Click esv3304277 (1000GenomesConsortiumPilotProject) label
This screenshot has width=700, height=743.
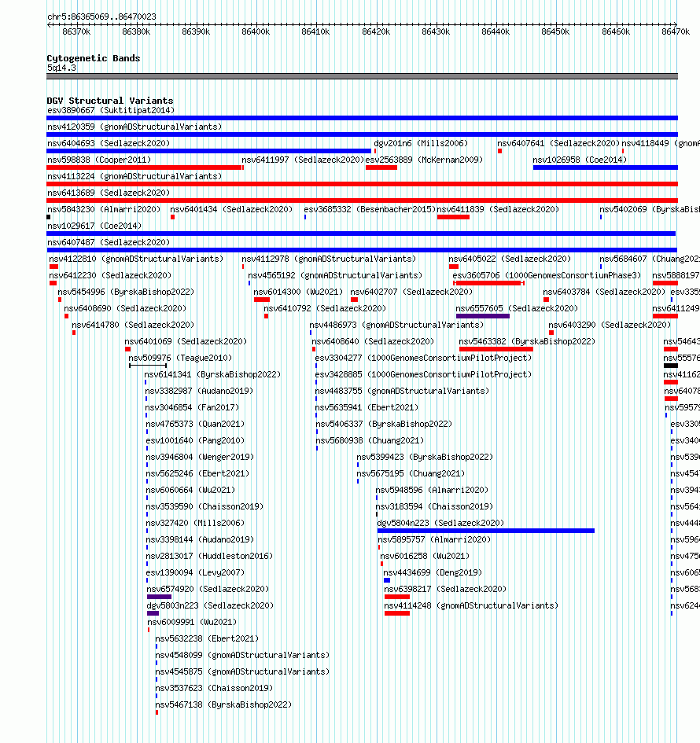click(424, 359)
